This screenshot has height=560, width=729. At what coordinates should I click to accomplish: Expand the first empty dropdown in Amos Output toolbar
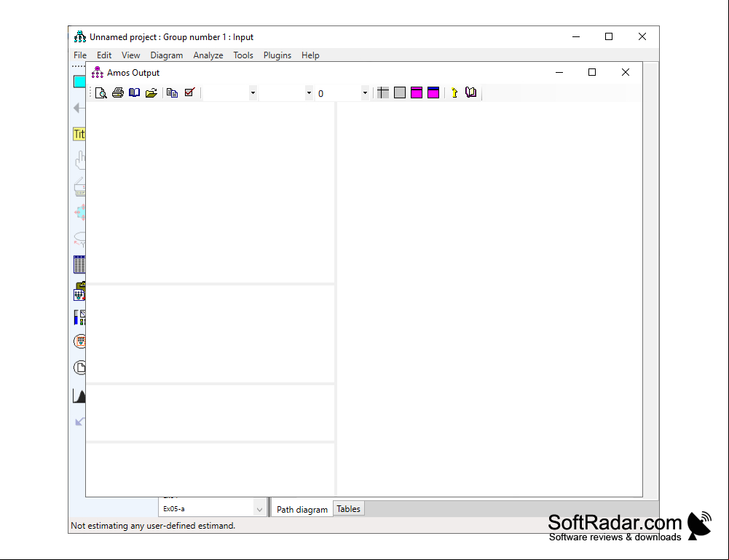tap(253, 93)
